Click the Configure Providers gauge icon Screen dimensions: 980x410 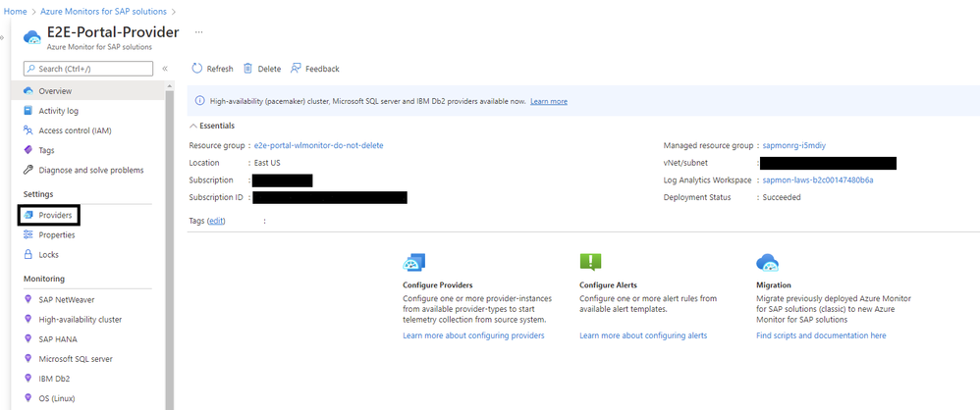[x=414, y=263]
